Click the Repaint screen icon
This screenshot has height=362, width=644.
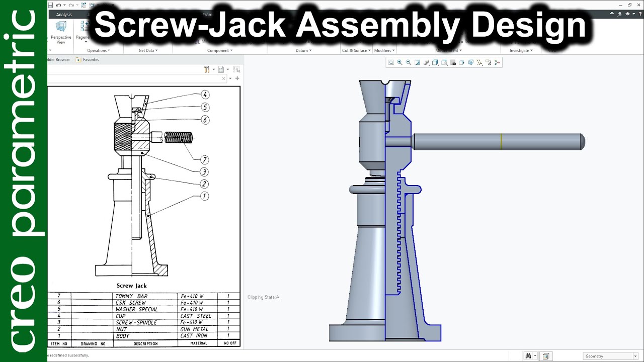point(417,62)
